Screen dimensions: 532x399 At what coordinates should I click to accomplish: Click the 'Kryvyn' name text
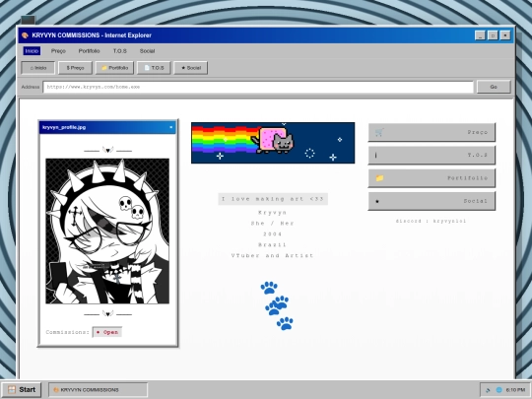point(273,213)
